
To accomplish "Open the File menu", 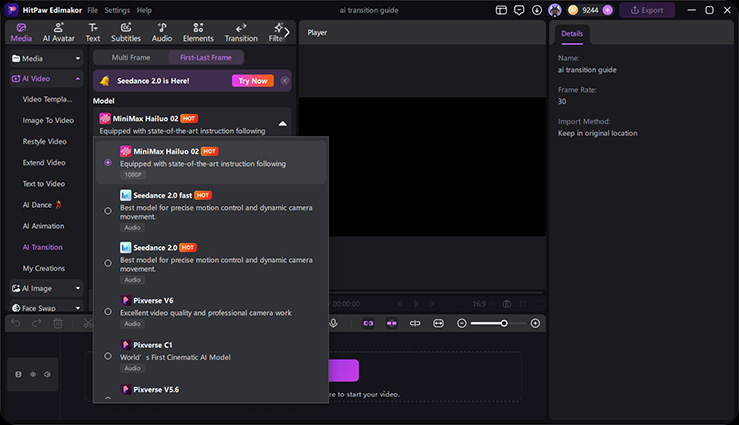I will [x=92, y=10].
